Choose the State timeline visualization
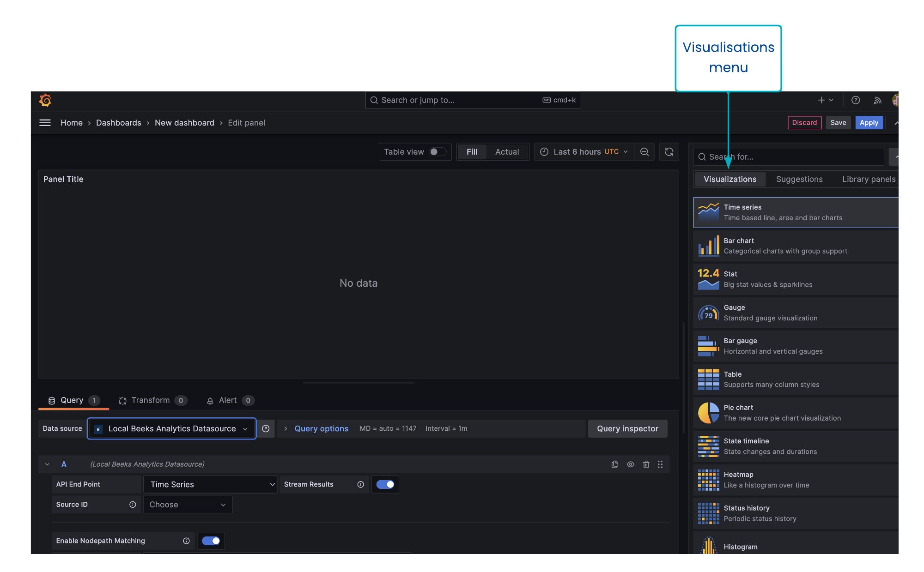Viewport: 924px width, 572px height. (x=796, y=446)
